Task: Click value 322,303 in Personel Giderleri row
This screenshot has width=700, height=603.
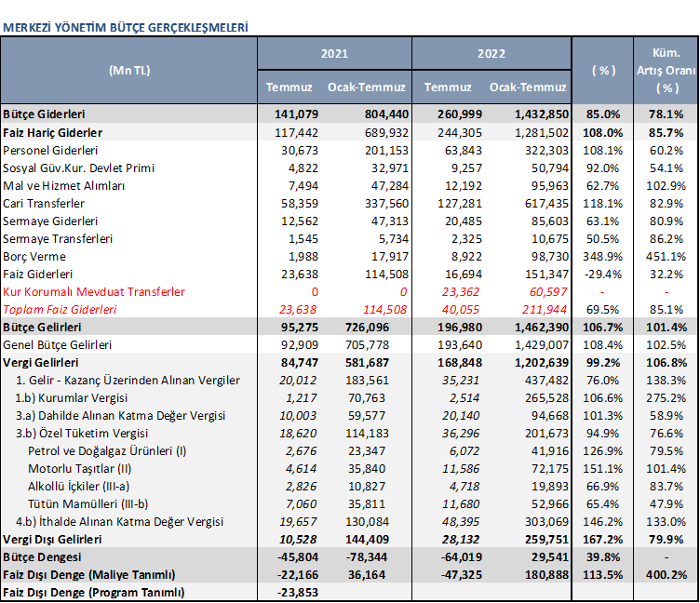Action: pyautogui.click(x=547, y=151)
